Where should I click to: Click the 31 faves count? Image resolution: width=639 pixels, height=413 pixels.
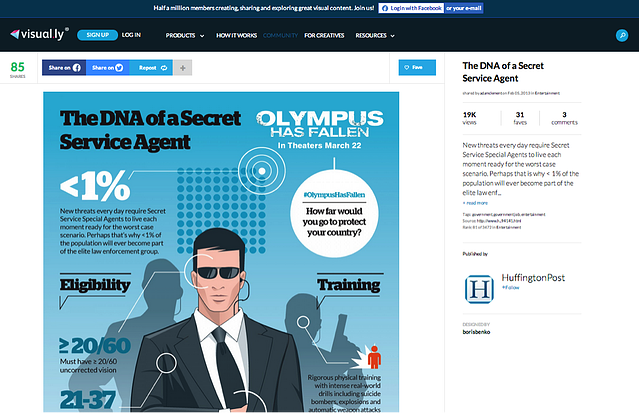pos(520,118)
